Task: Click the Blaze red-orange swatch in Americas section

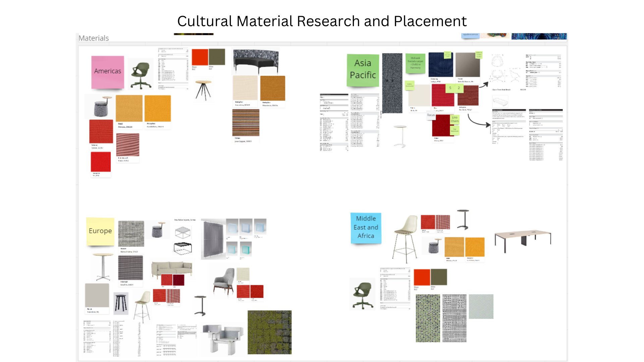Action: (200, 57)
